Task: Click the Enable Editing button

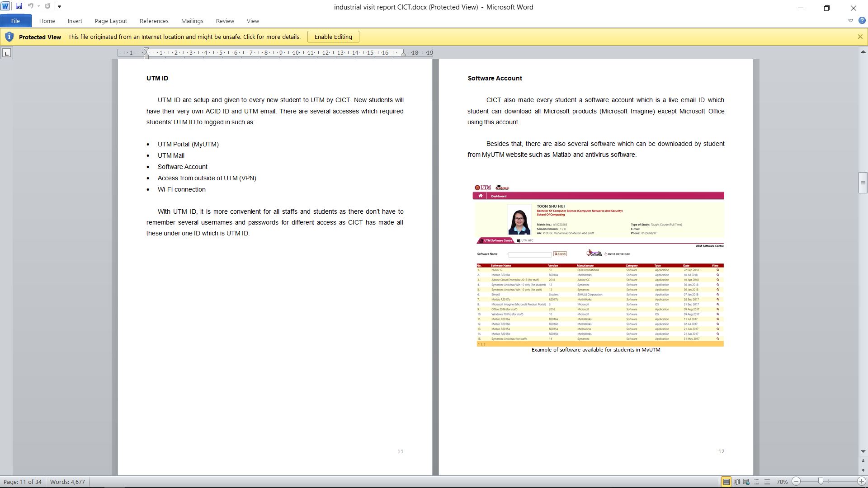Action: point(333,37)
